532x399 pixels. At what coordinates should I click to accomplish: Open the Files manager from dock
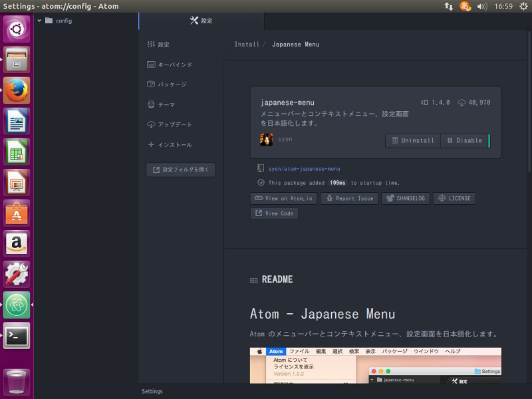point(17,60)
